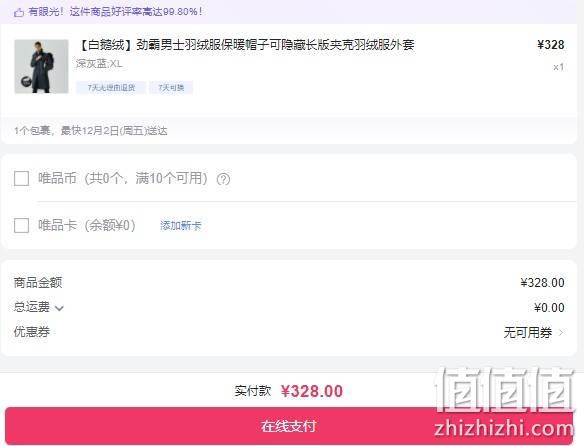The image size is (584, 446).
Task: Open the product title 劲霸男士羽绒服 link
Action: 246,45
